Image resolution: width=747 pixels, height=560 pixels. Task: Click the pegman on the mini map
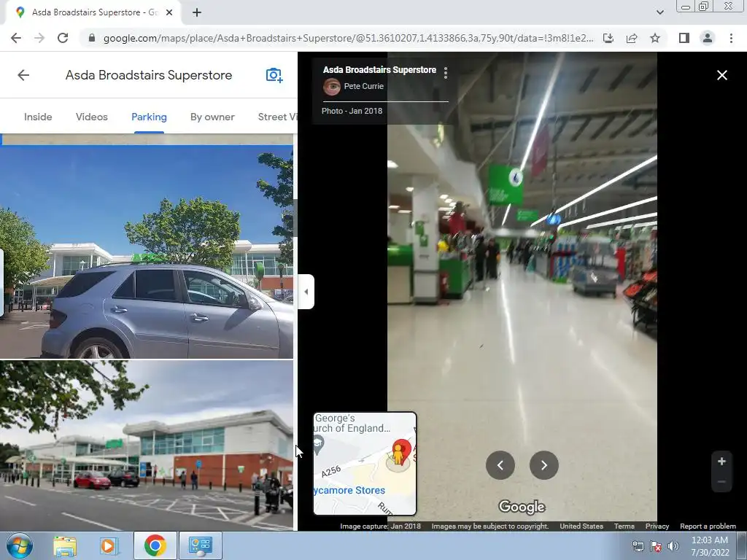pyautogui.click(x=398, y=456)
